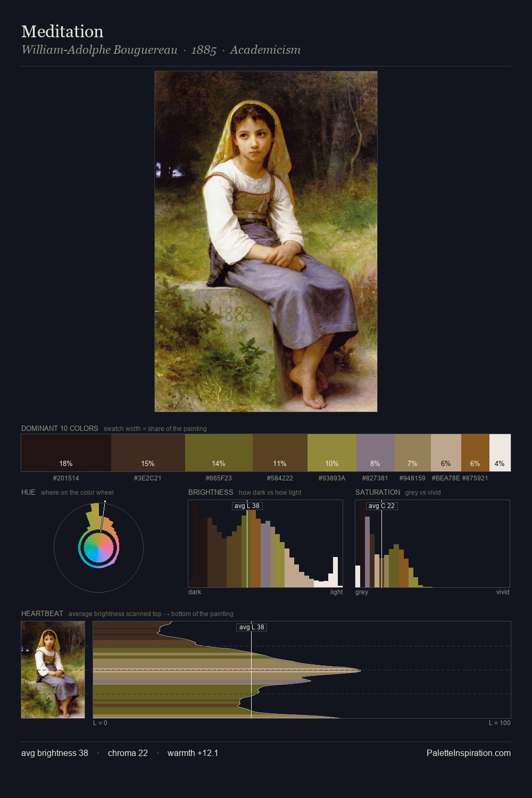Click the HEARTBEAT section heading

(x=42, y=613)
